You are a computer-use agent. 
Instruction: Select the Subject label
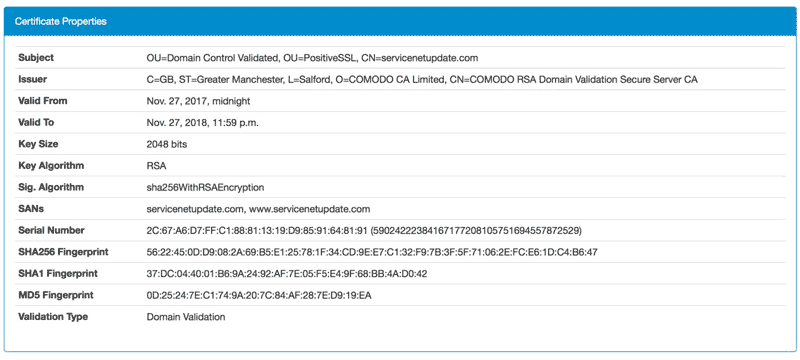tap(36, 58)
